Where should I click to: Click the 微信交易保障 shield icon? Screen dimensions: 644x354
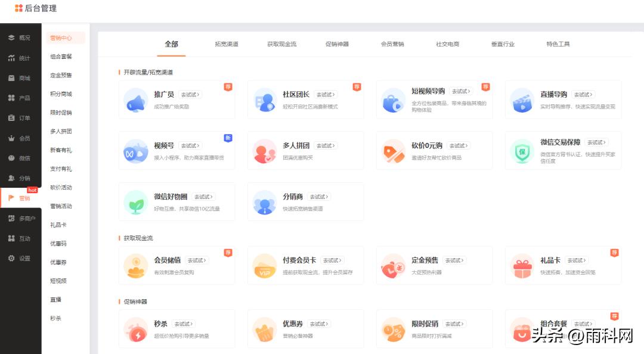(523, 151)
